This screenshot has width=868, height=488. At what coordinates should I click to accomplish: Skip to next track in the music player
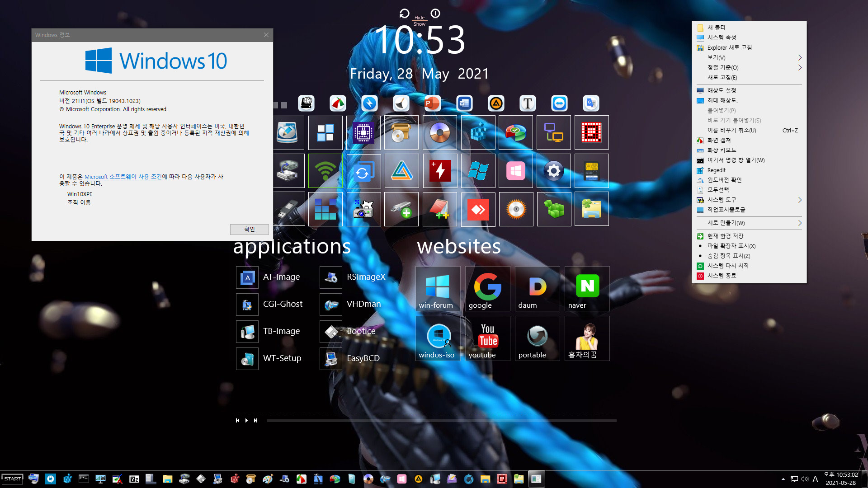tap(255, 421)
